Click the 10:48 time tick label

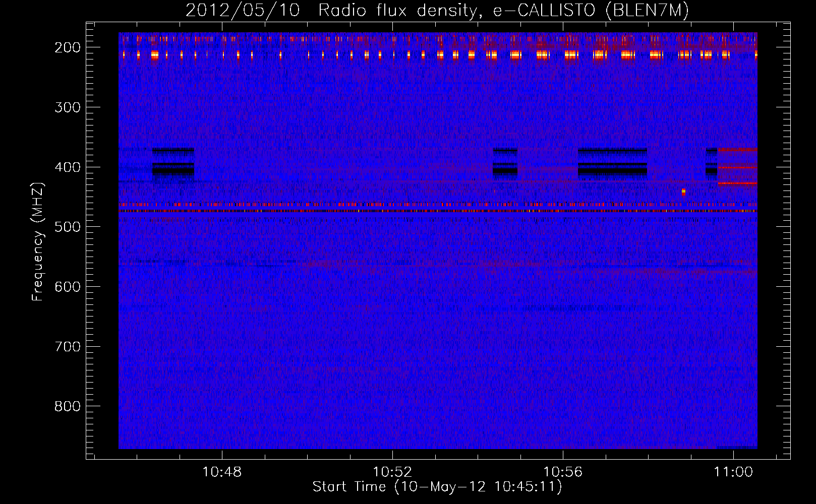point(222,472)
